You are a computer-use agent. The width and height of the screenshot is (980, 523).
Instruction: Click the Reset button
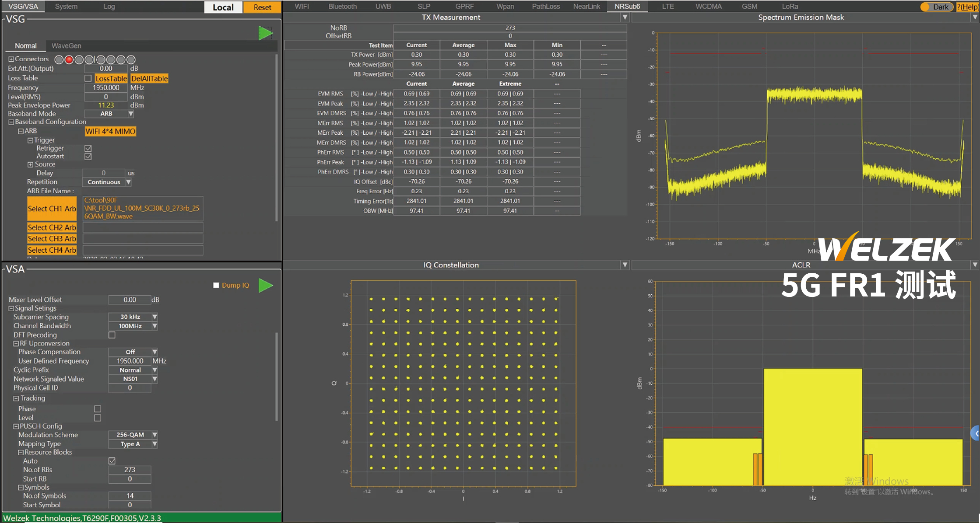point(262,7)
